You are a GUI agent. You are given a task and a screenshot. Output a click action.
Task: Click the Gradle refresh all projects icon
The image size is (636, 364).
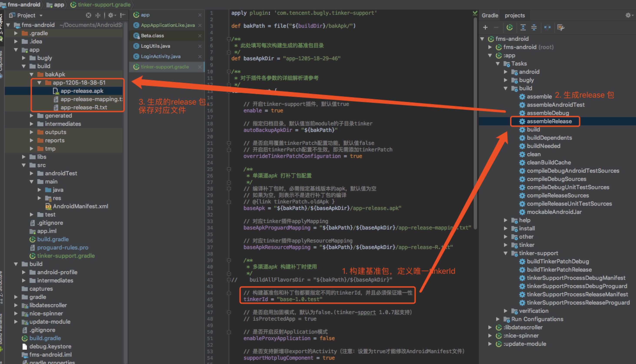(x=509, y=27)
